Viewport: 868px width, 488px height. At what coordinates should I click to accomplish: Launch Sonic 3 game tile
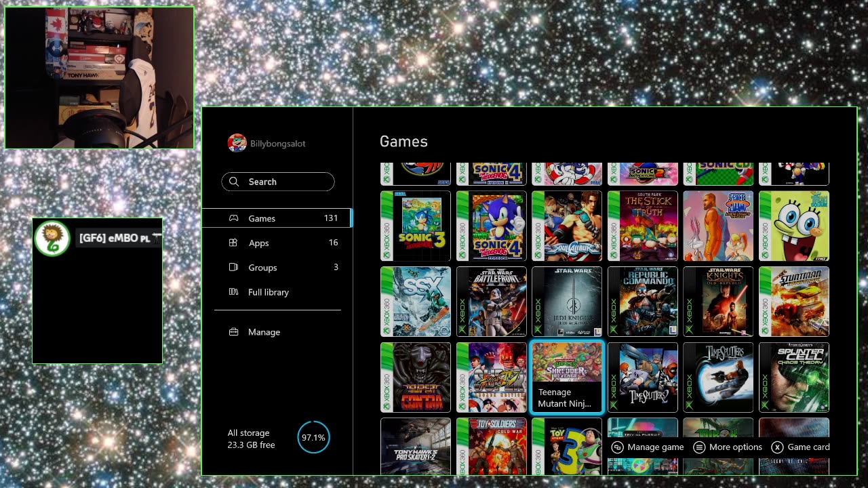[416, 226]
